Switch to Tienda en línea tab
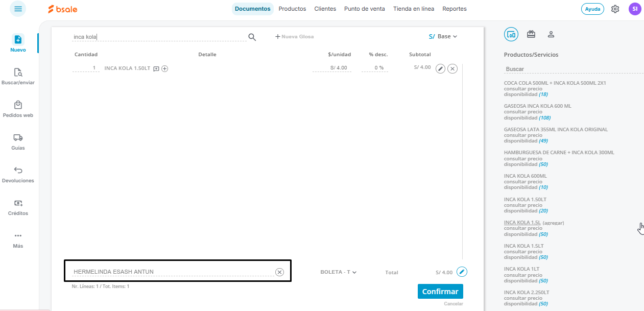The width and height of the screenshot is (644, 311). click(414, 9)
